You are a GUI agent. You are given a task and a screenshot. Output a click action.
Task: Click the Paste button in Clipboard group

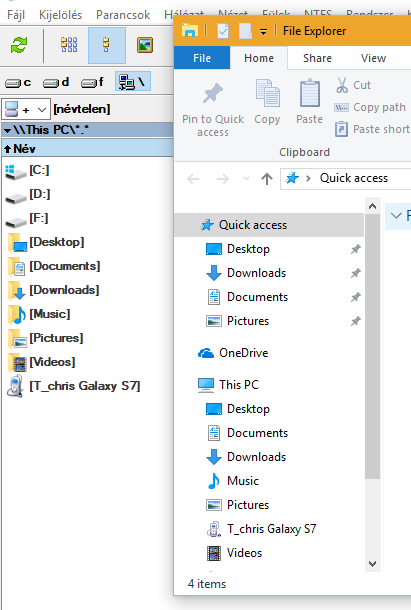309,102
